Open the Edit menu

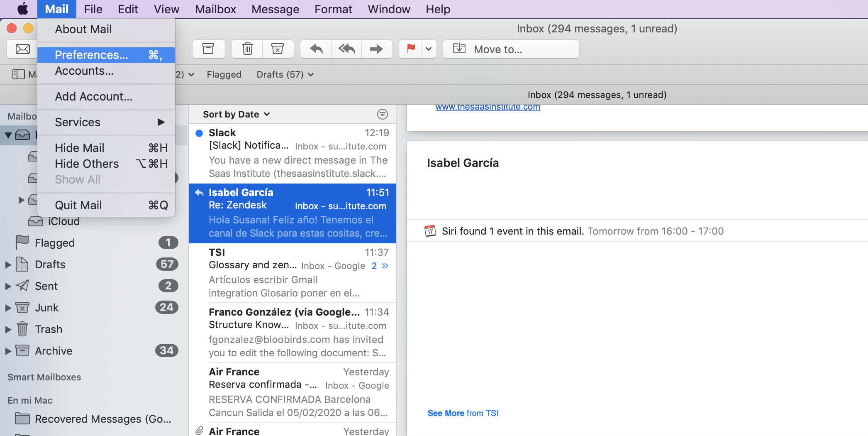click(x=128, y=9)
